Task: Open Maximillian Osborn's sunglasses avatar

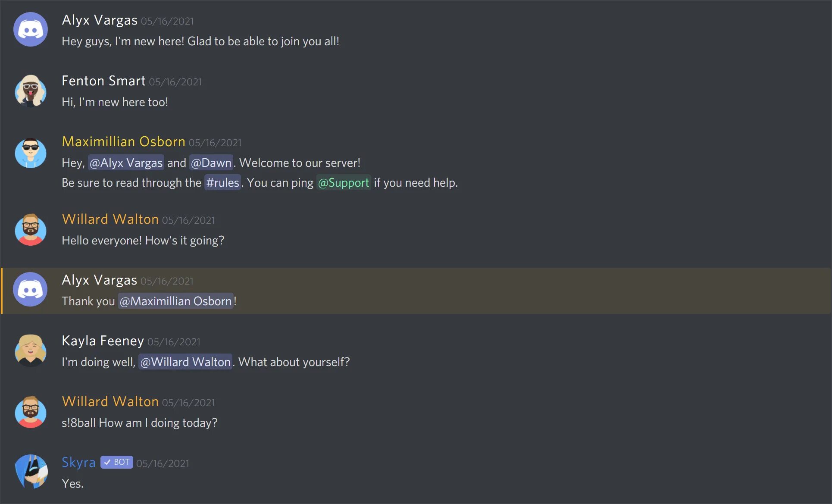Action: 31,152
